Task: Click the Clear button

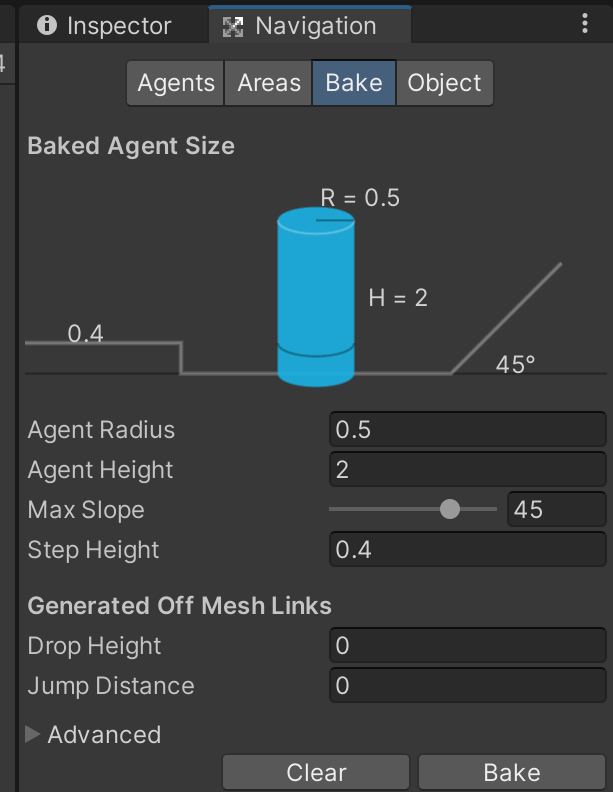Action: click(316, 772)
